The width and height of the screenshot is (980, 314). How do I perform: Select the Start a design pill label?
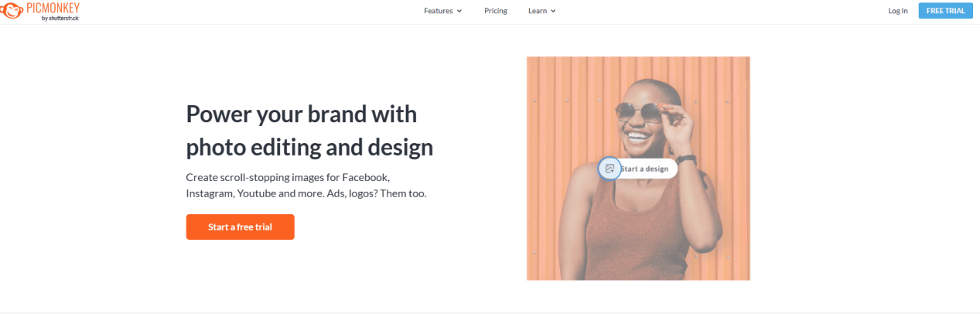click(x=644, y=169)
